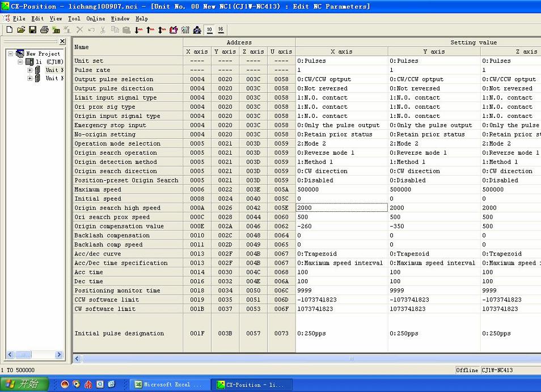This screenshot has width=541, height=392.
Task: Select Y axis CW software limit value
Action: point(434,309)
